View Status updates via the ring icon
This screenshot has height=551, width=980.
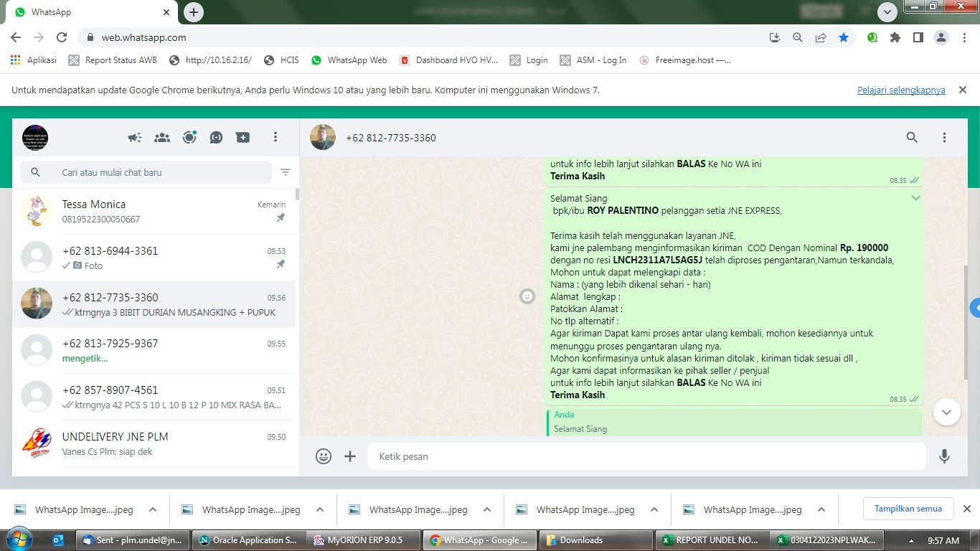(x=189, y=137)
